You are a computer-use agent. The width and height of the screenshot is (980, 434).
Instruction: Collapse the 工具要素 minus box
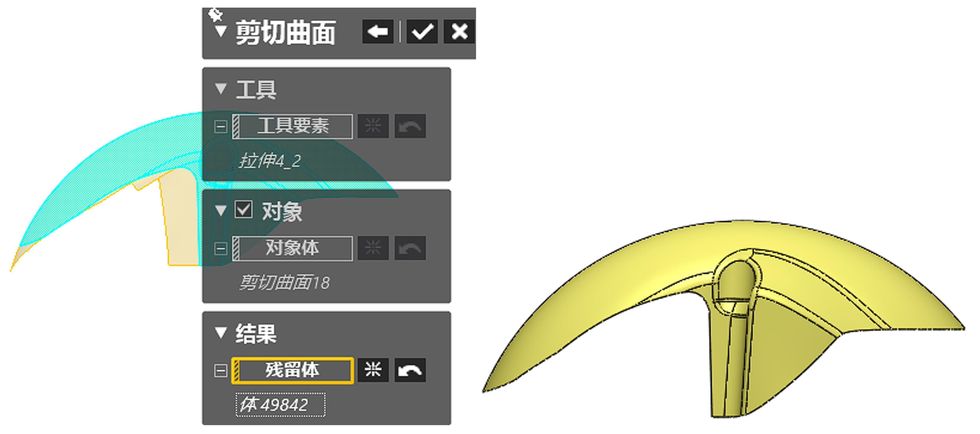tap(221, 127)
